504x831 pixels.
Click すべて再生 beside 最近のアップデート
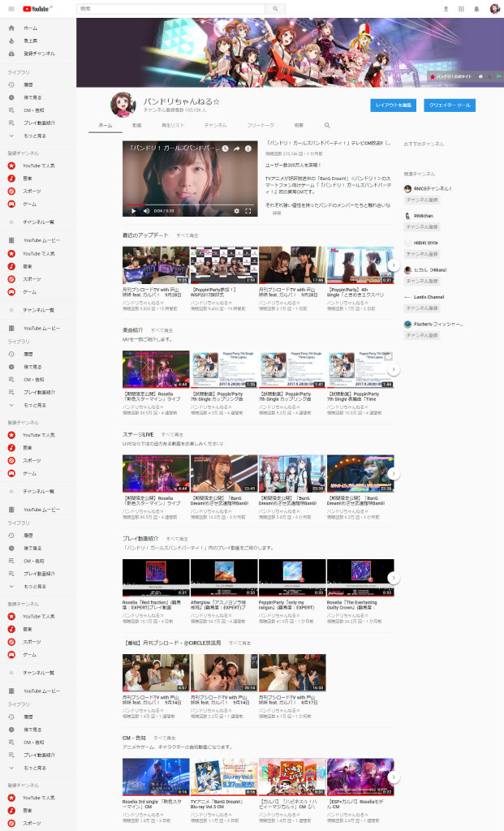click(187, 235)
